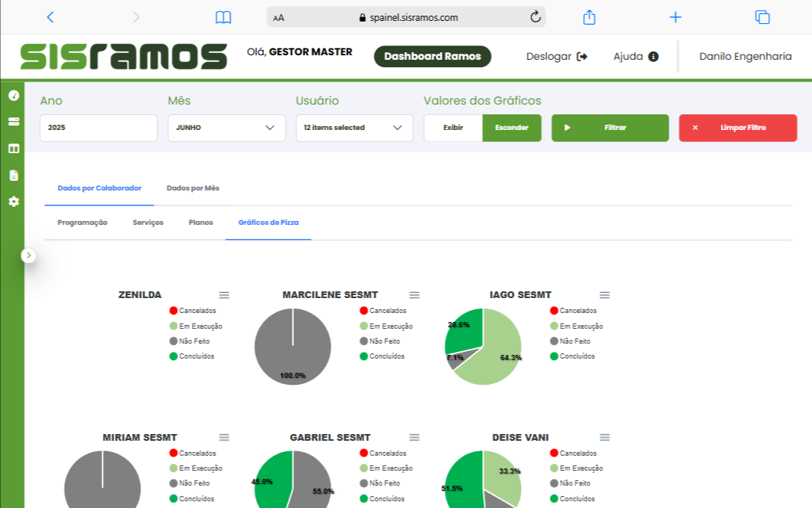
Task: Open the Mês dropdown showing JUNHO
Action: coord(226,128)
